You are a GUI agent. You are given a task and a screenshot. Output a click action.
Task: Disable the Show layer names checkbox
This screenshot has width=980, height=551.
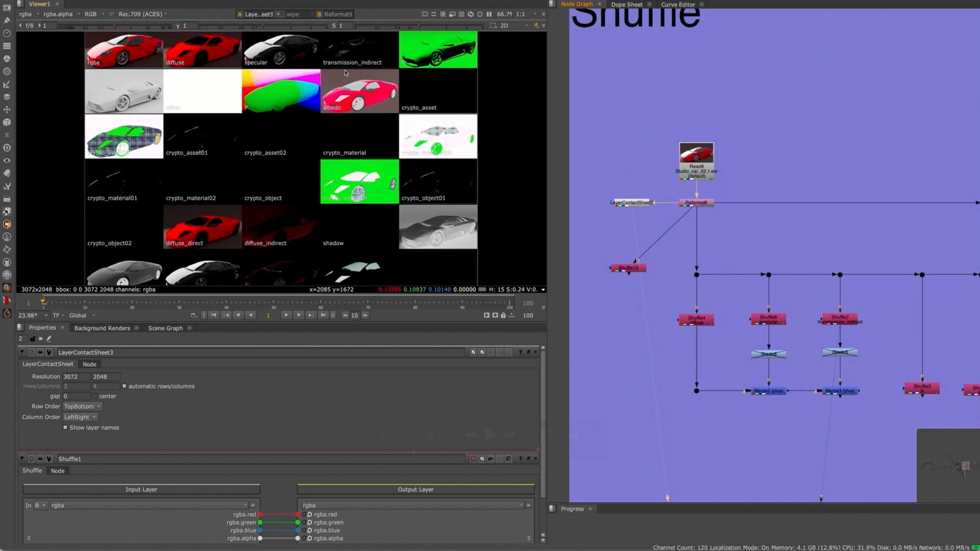click(65, 428)
